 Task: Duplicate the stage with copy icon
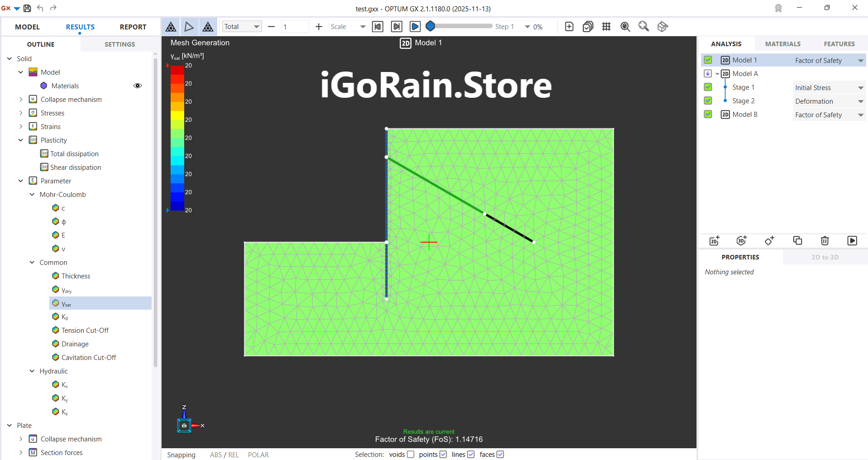797,241
